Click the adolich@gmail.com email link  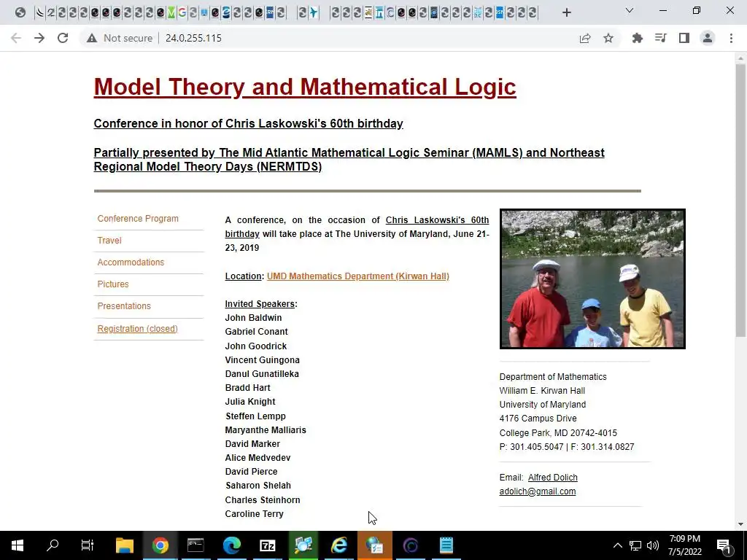click(x=538, y=491)
